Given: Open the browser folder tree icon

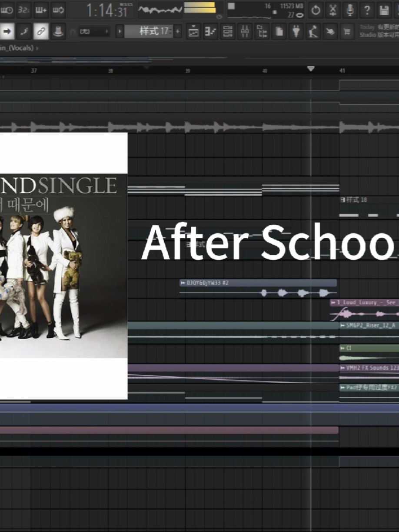Looking at the screenshot, I should [262, 31].
